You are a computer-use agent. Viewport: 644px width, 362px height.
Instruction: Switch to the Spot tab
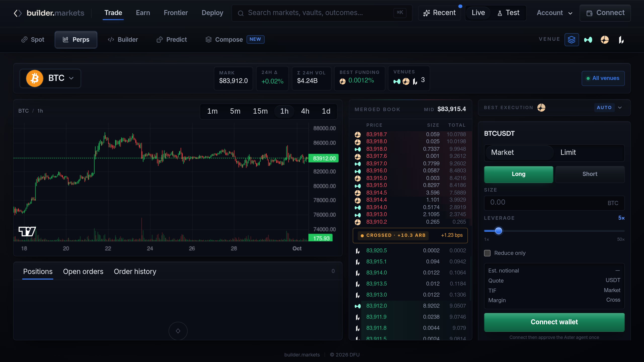[x=33, y=40]
